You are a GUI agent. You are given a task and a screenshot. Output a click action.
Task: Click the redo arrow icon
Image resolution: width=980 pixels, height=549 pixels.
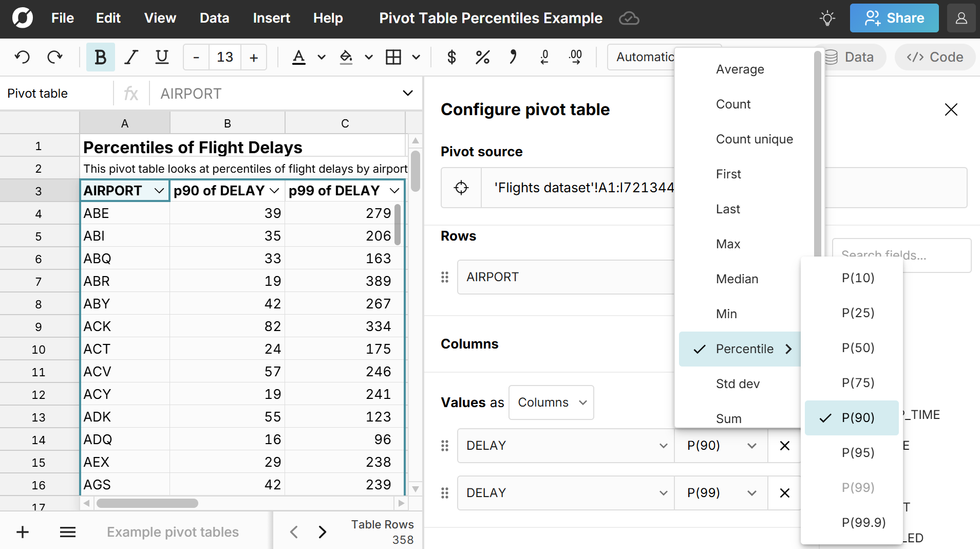pos(54,57)
